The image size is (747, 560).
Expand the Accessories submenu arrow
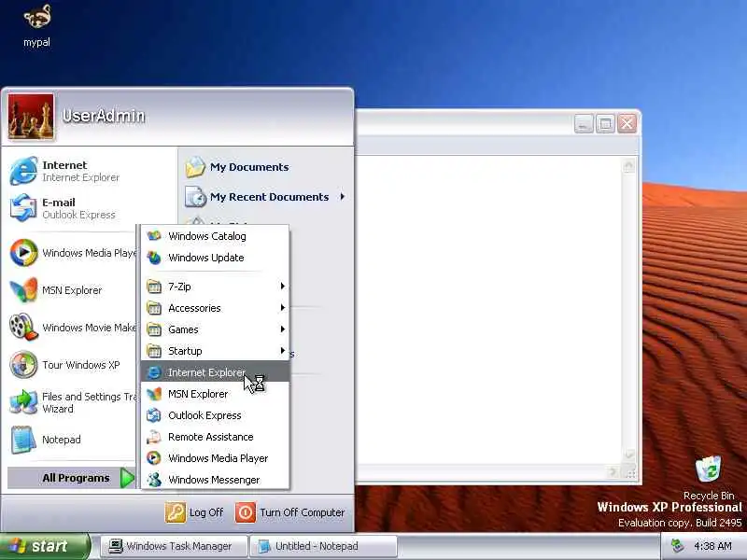[283, 308]
